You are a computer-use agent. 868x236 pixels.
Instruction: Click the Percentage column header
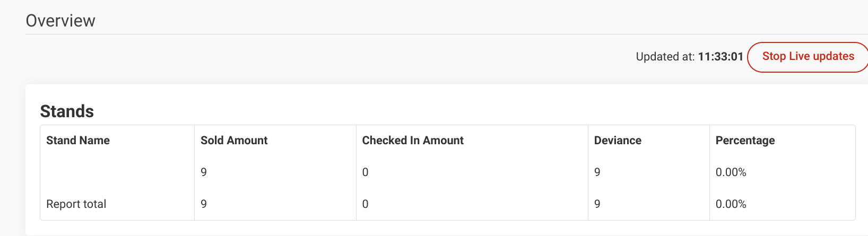pyautogui.click(x=745, y=141)
